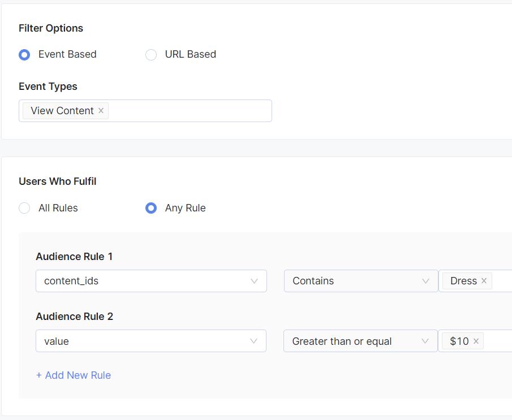
Task: Choose the Any Rule option
Action: [x=151, y=208]
